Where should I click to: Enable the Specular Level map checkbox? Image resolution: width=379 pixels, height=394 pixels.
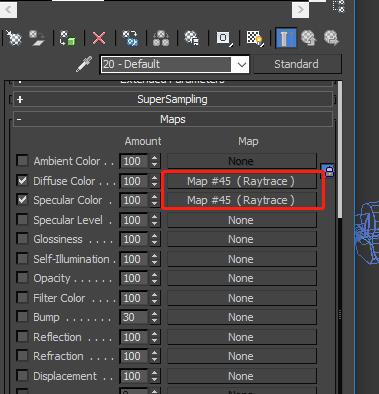[x=22, y=220]
